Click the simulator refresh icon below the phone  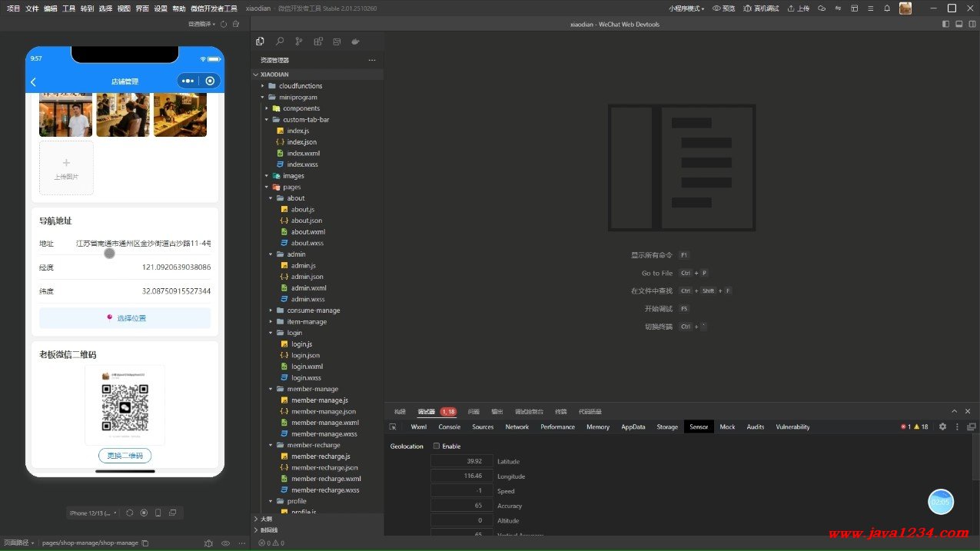click(x=129, y=513)
